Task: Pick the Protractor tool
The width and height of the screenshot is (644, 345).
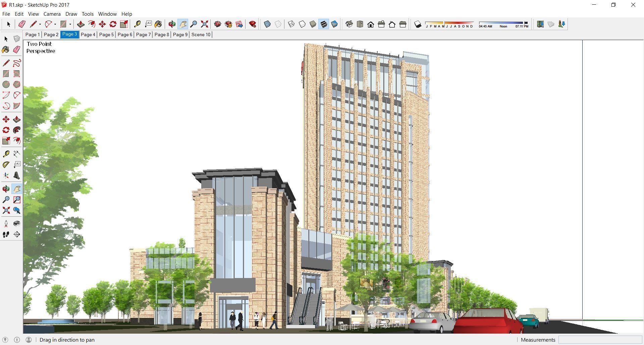Action: [6, 164]
